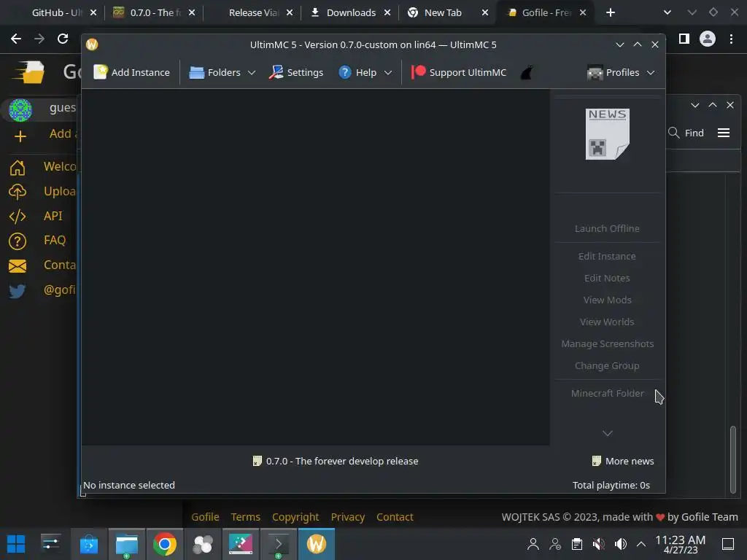Click Change Group in sidebar
Viewport: 747px width, 560px height.
607,366
